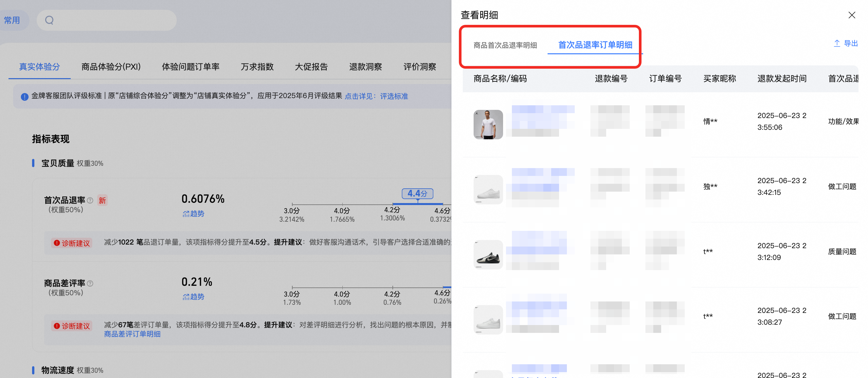Image resolution: width=868 pixels, height=378 pixels.
Task: Focus the top search input field
Action: (106, 20)
